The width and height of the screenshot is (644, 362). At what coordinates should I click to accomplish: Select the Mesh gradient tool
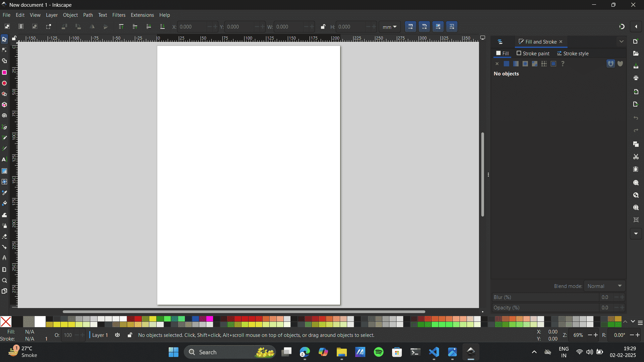(4, 182)
